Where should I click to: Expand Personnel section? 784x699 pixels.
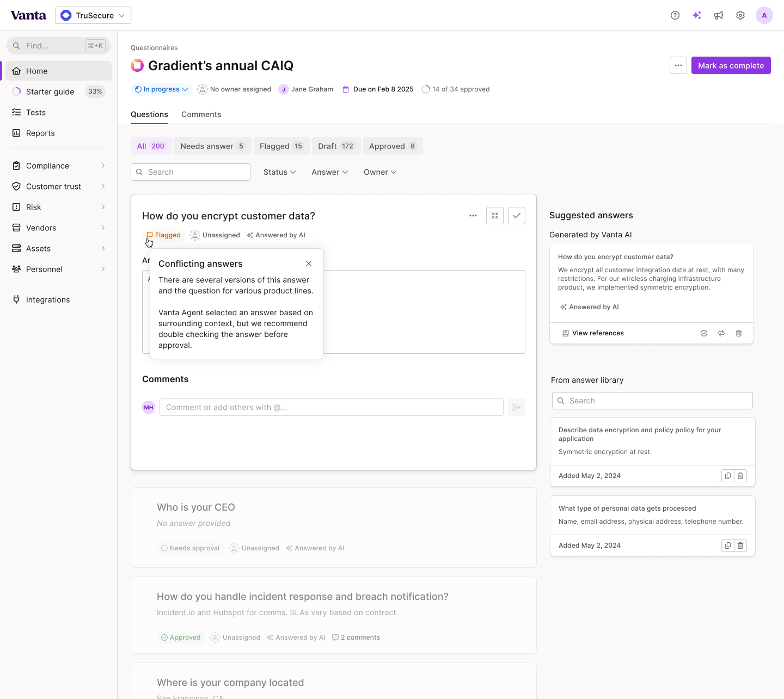point(59,269)
